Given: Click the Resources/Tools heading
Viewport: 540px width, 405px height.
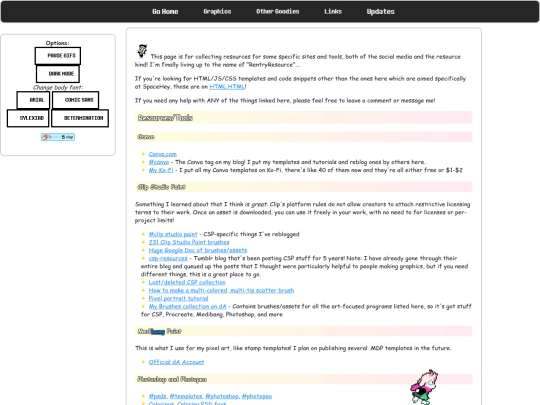Looking at the screenshot, I should 165,118.
